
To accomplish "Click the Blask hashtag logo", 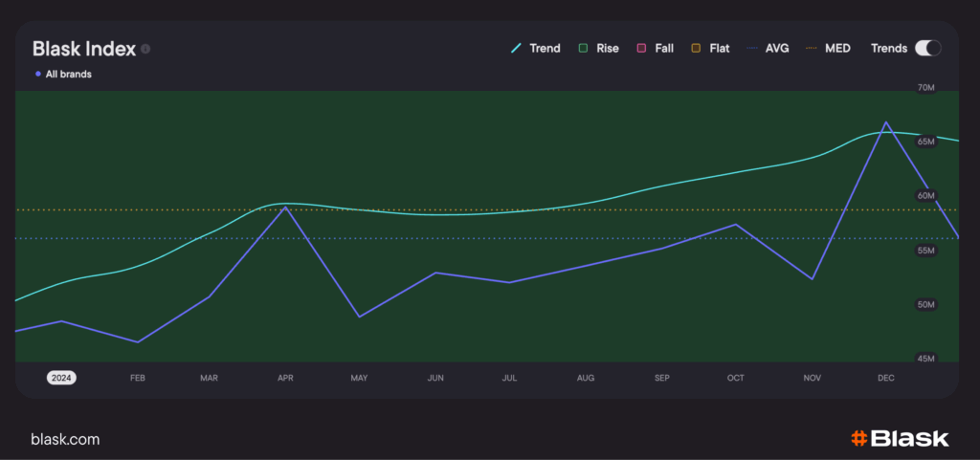I will click(858, 439).
